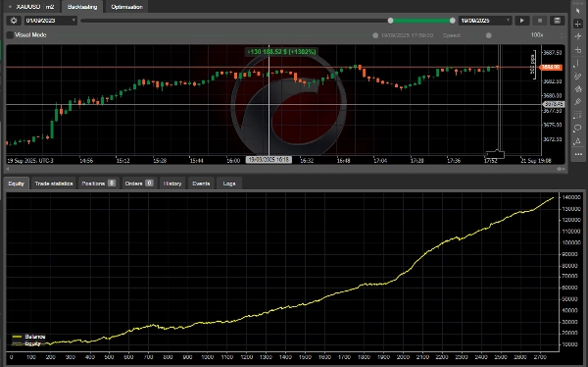Open the History tab
588x367 pixels.
pos(172,183)
